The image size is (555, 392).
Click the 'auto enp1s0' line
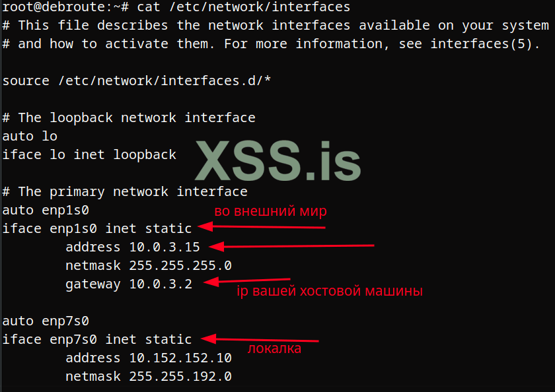click(x=46, y=210)
